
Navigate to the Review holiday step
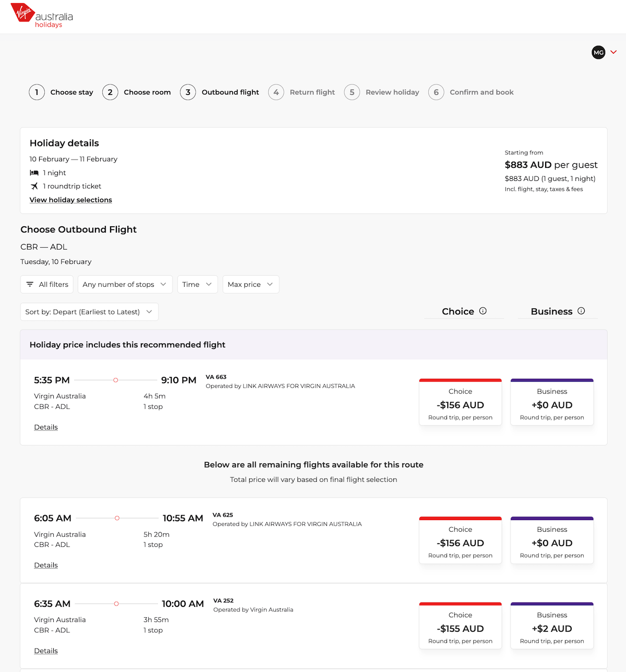pos(392,92)
